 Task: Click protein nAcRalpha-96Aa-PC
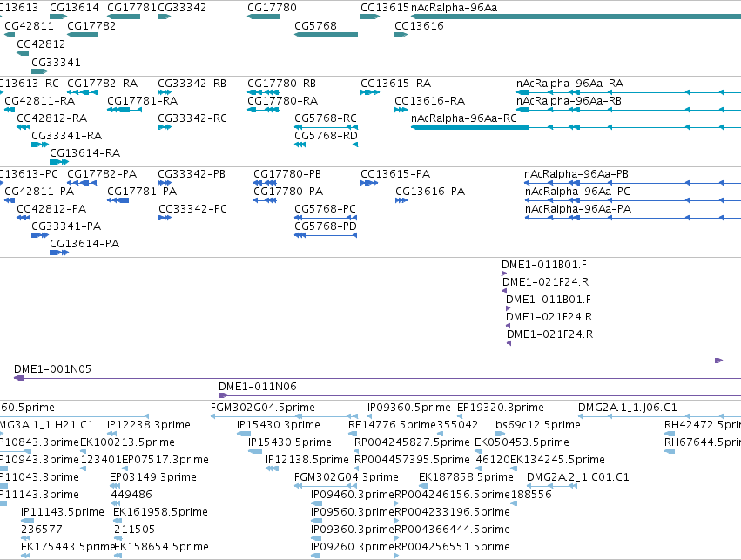coord(577,192)
